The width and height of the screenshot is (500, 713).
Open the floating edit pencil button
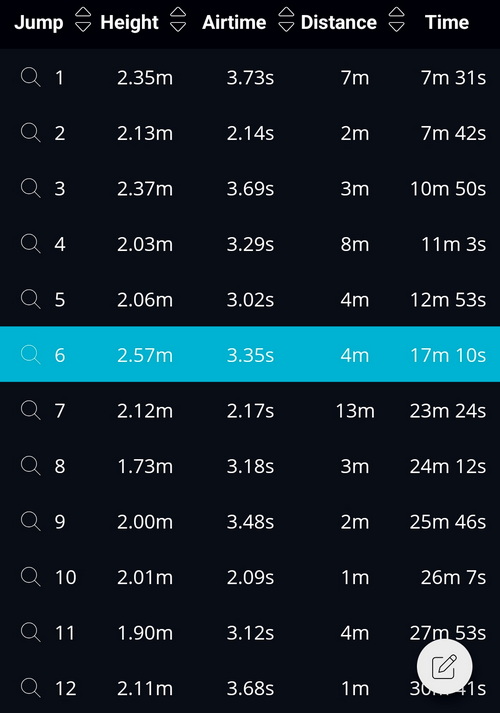[x=445, y=667]
